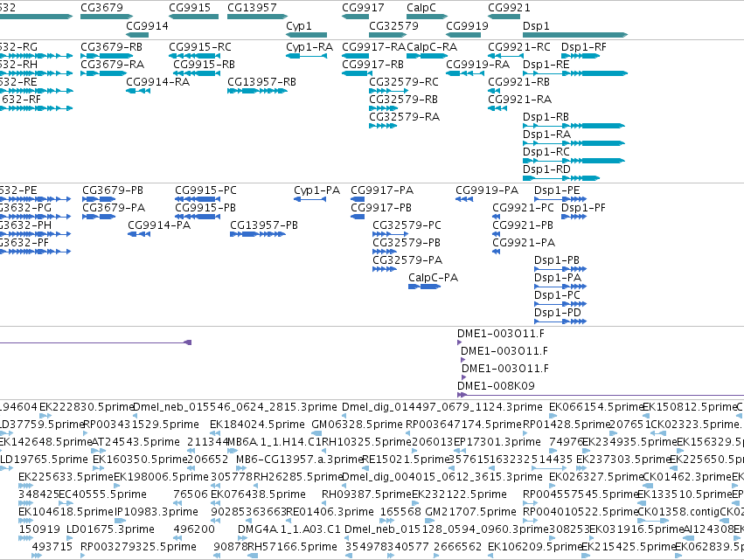Click the CG9914 gene label
This screenshot has height=560, width=744.
147,25
